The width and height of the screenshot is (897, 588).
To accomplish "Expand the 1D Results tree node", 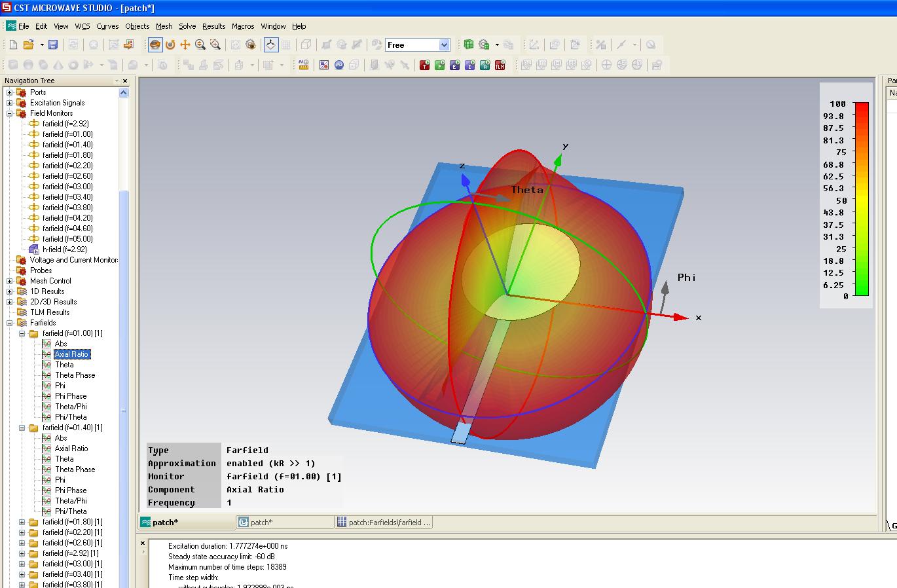I will point(10,291).
